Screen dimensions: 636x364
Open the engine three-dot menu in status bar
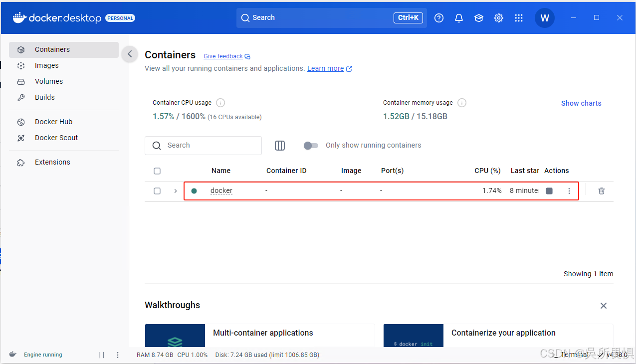pos(118,355)
